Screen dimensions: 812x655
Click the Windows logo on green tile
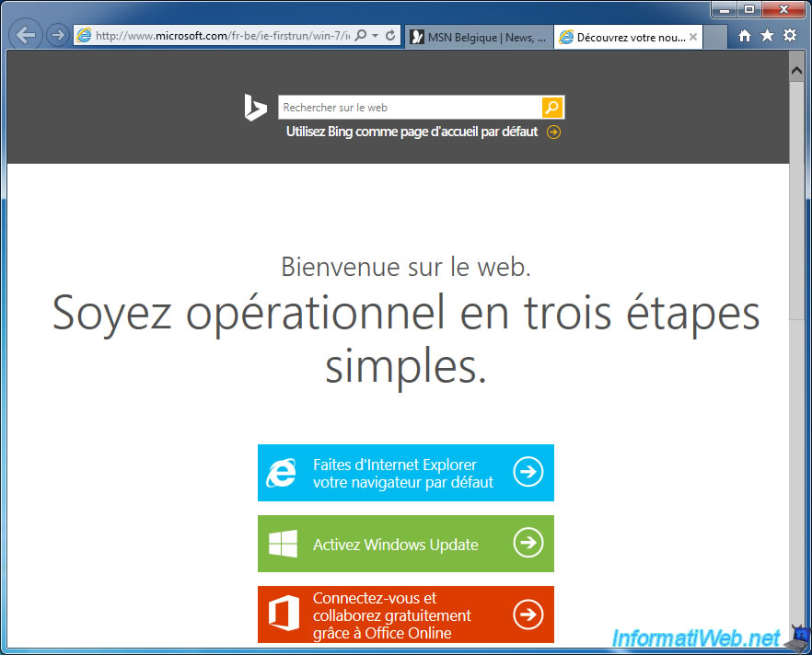pyautogui.click(x=284, y=544)
